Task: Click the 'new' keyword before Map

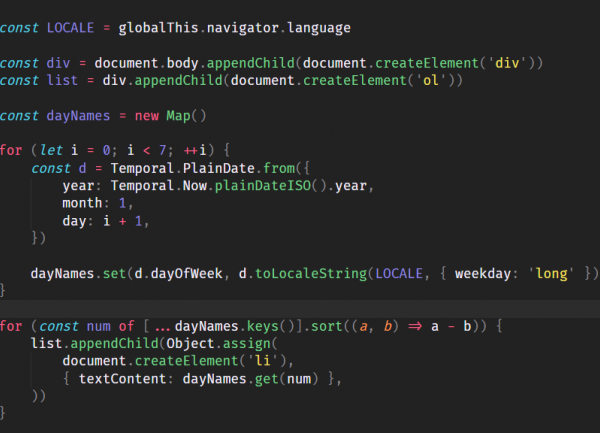Action: 147,116
